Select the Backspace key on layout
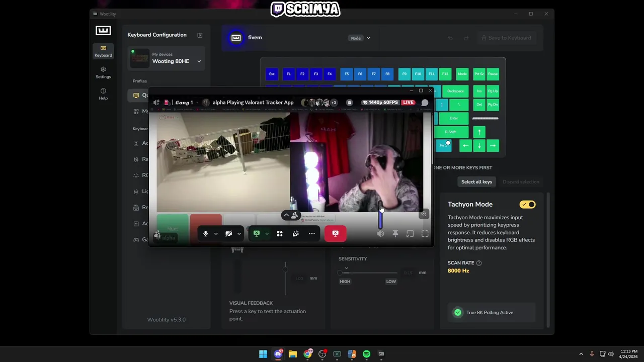This screenshot has width=644, height=362. pyautogui.click(x=455, y=91)
